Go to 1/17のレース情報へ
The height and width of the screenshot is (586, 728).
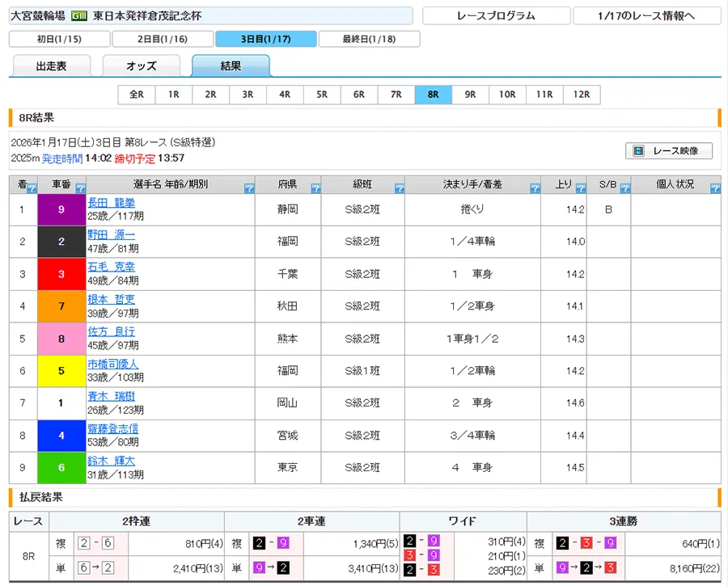645,16
